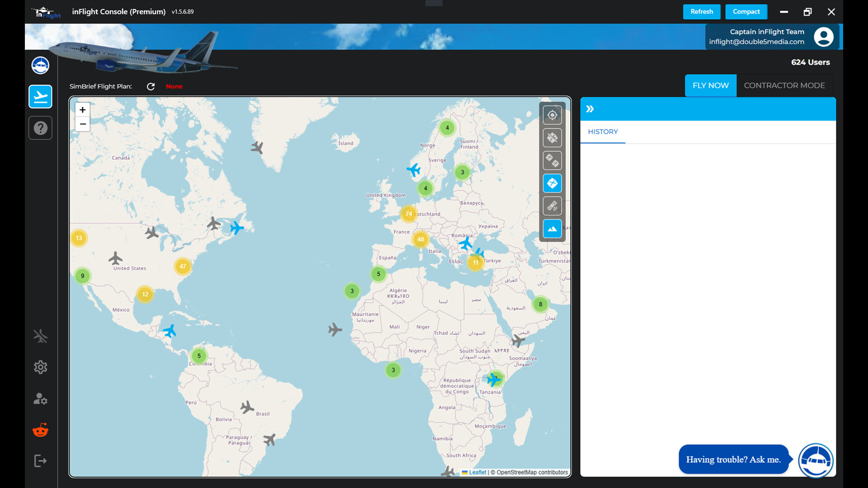
Task: Switch to CONTRACTOR MODE tab
Action: pyautogui.click(x=784, y=85)
